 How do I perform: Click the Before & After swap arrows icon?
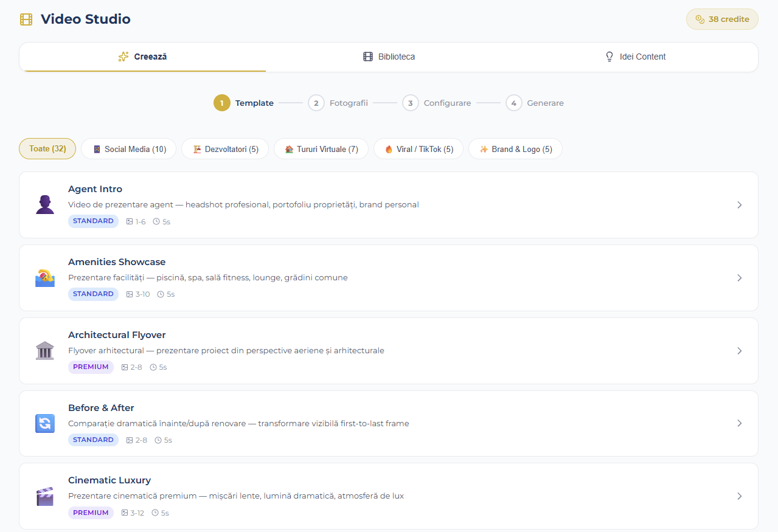click(x=44, y=423)
